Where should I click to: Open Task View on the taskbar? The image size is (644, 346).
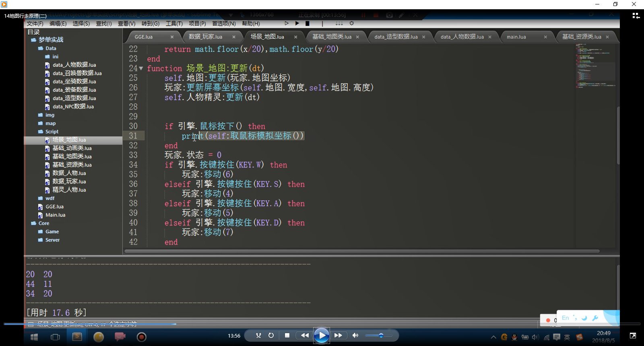55,337
